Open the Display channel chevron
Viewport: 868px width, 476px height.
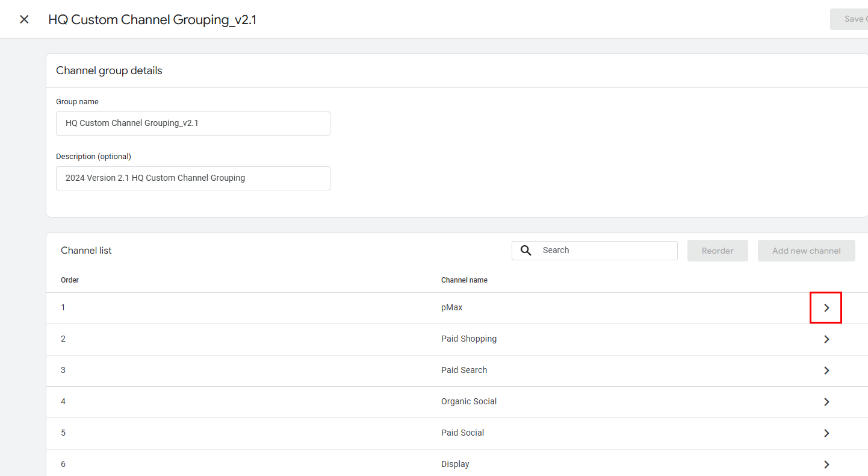(x=826, y=465)
